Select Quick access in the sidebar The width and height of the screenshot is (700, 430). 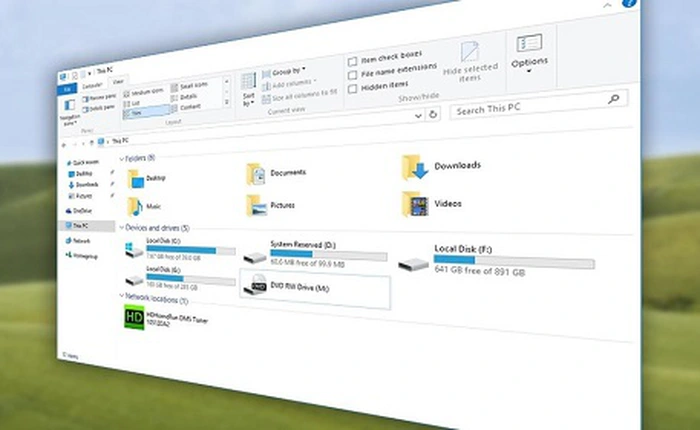coord(83,163)
